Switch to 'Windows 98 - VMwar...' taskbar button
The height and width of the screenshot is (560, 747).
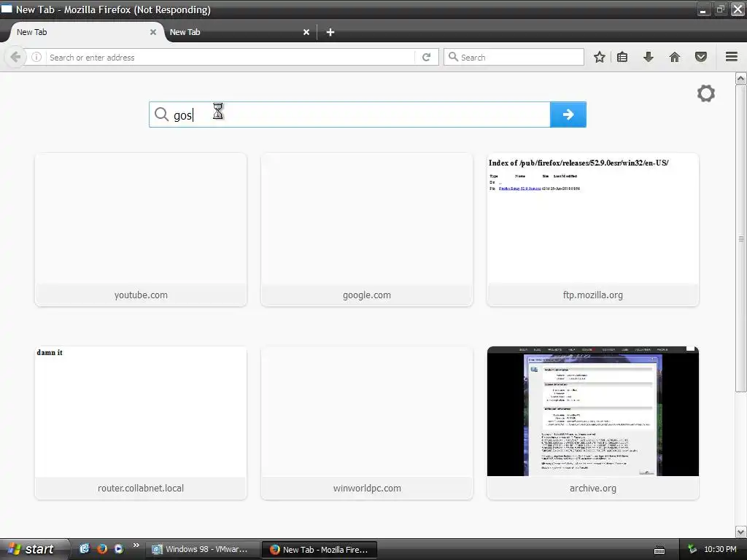[202, 549]
